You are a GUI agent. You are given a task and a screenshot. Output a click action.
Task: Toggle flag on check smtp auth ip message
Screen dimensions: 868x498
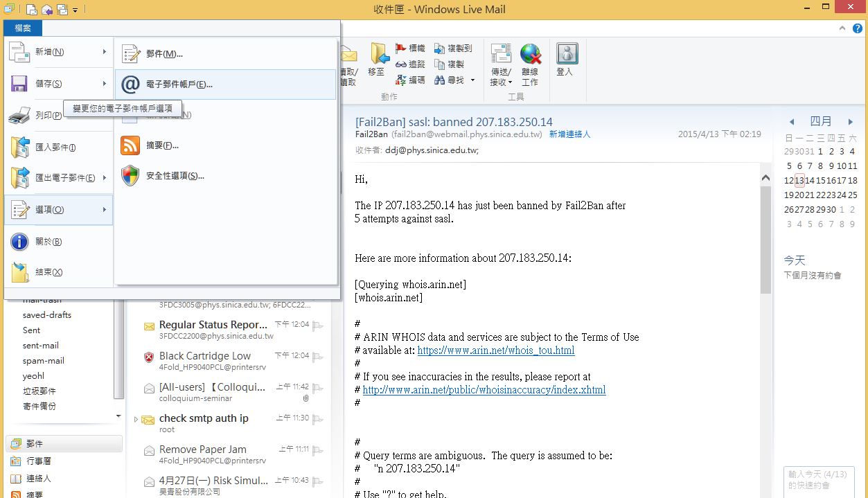[317, 420]
